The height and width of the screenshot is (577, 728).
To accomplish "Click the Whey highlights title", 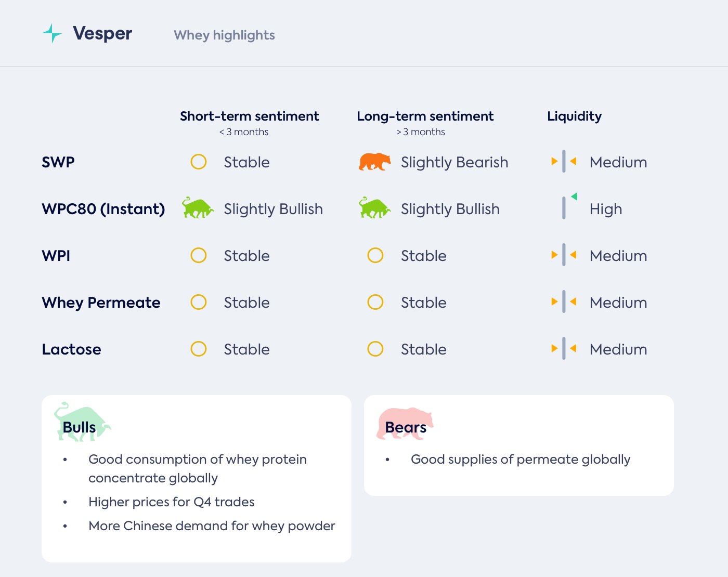I will click(224, 35).
